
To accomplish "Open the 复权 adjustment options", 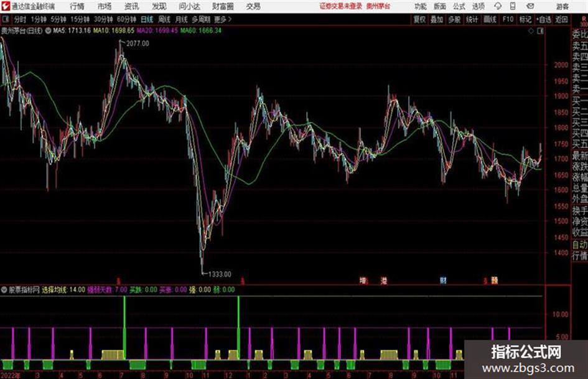I will click(419, 19).
